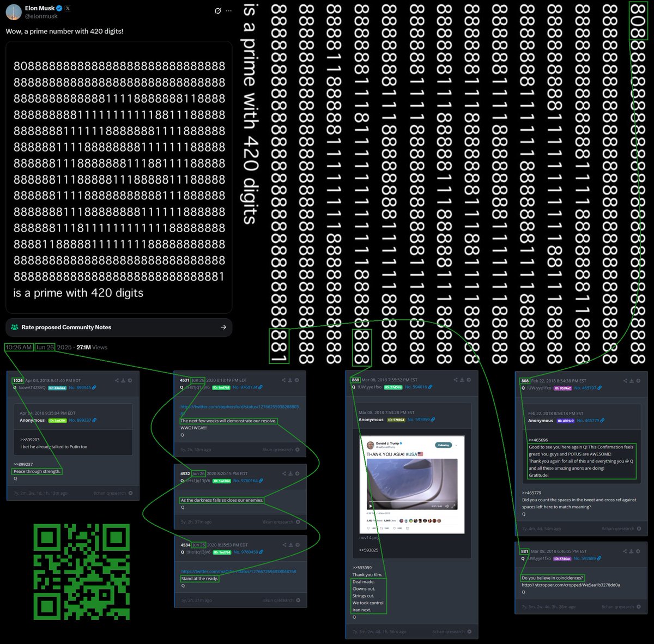Click the X affiliate badge next to the name
Viewport: 654px width, 644px height.
coord(68,9)
